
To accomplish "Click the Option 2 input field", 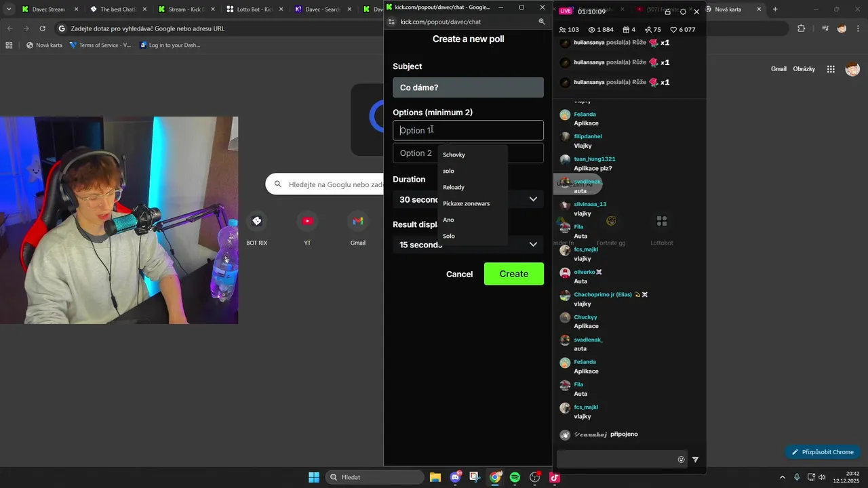I will tap(468, 153).
